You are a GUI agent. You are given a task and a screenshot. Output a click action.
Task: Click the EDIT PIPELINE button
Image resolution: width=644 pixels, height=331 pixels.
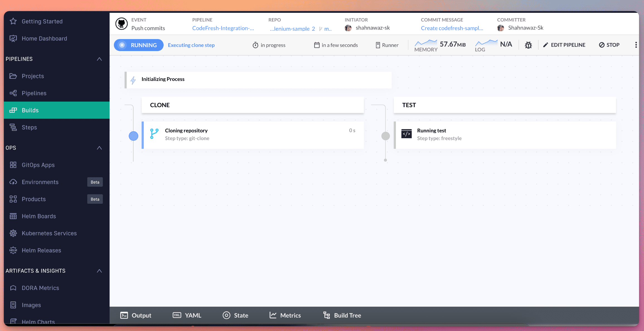(x=564, y=45)
